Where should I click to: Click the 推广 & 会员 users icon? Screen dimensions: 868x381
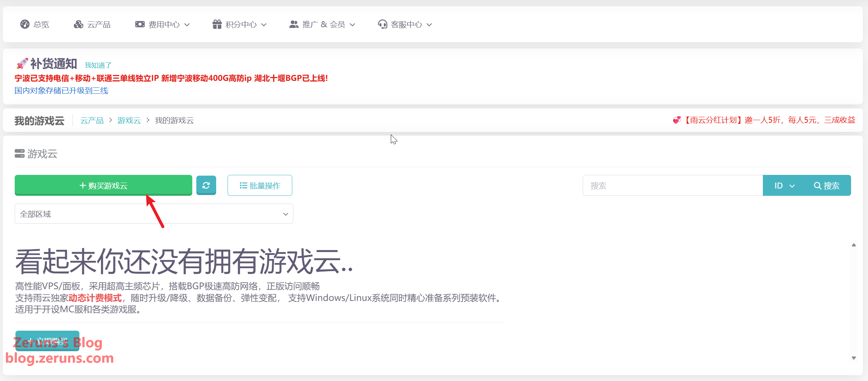tap(294, 24)
